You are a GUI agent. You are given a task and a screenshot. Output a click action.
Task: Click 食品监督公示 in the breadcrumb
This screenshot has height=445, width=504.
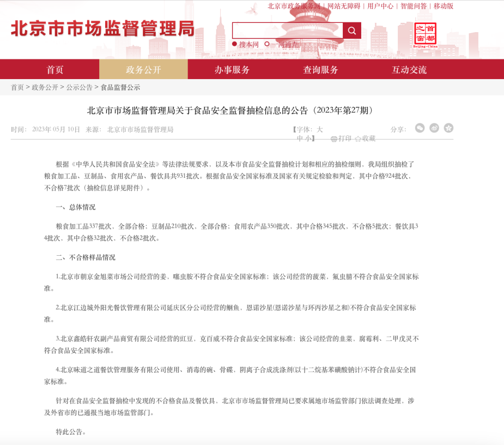pos(120,87)
